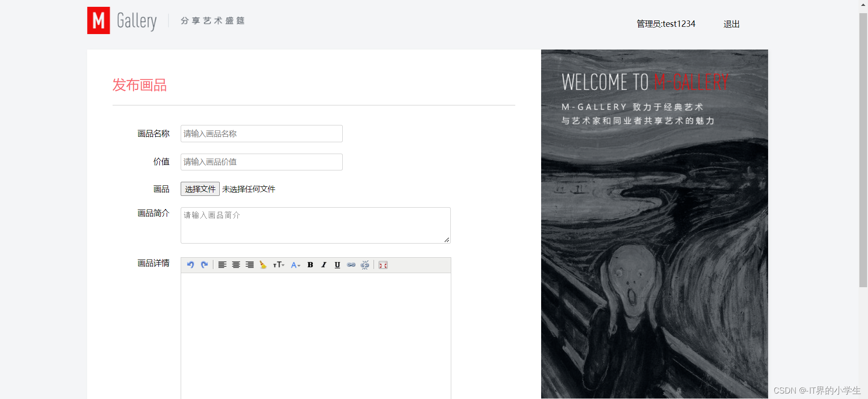Screen dimensions: 868x399
Task: Click the 发布画品 heading text
Action: (x=139, y=85)
